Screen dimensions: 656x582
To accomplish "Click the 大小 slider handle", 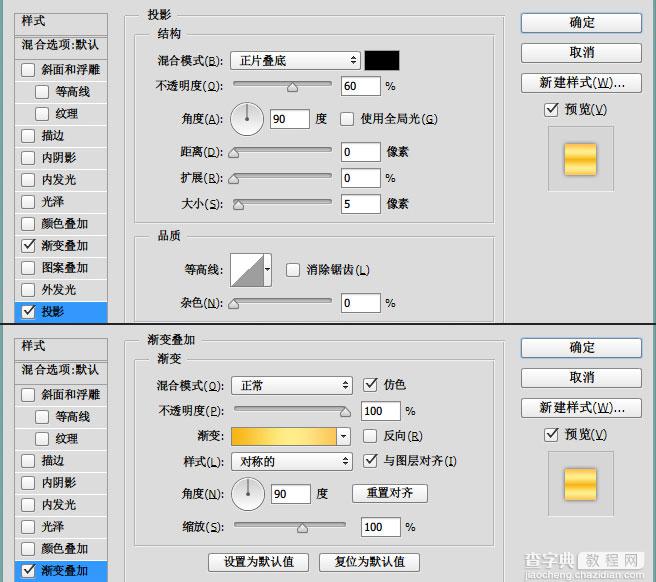I will pyautogui.click(x=238, y=205).
